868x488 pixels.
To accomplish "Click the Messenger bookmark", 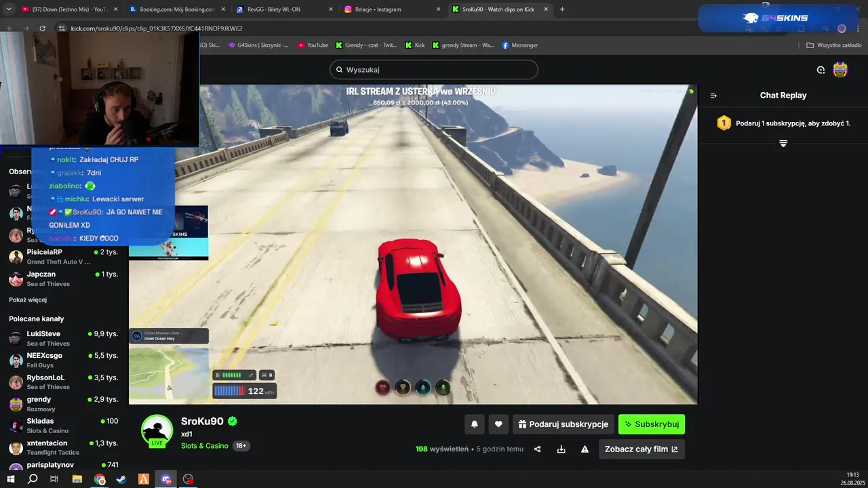I will (520, 45).
